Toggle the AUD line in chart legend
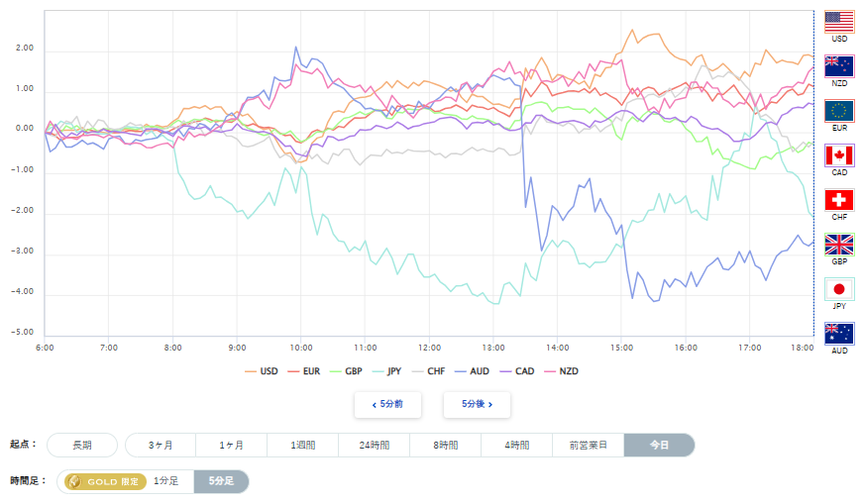Viewport: 866px width, 504px height. coord(472,371)
